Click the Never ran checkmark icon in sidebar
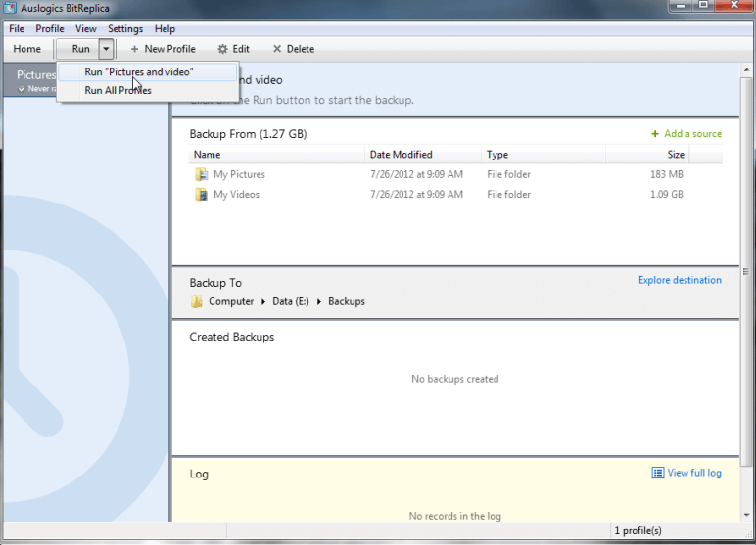The height and width of the screenshot is (545, 756). 22,89
